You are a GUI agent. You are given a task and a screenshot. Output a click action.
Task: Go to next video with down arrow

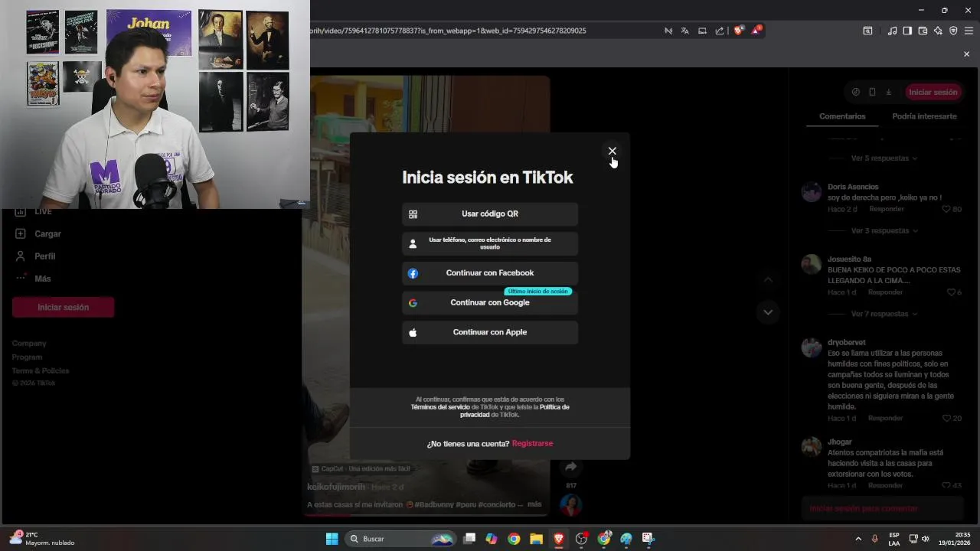(768, 312)
